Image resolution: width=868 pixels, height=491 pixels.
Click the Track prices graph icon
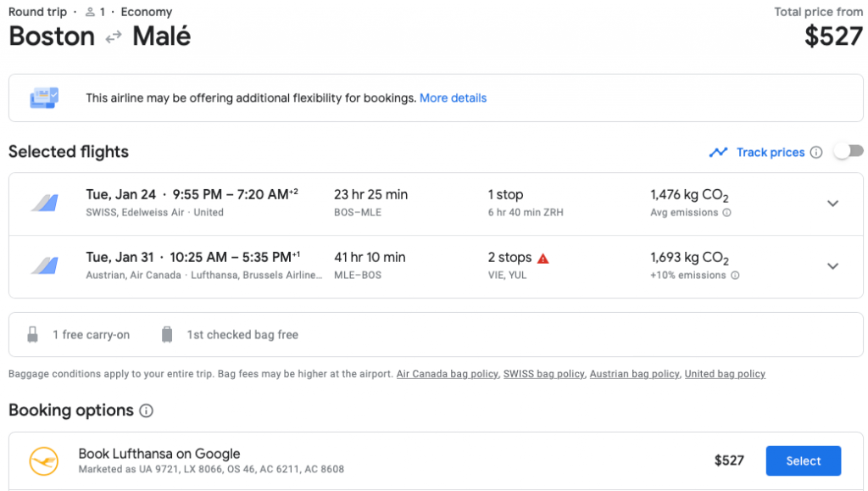718,153
